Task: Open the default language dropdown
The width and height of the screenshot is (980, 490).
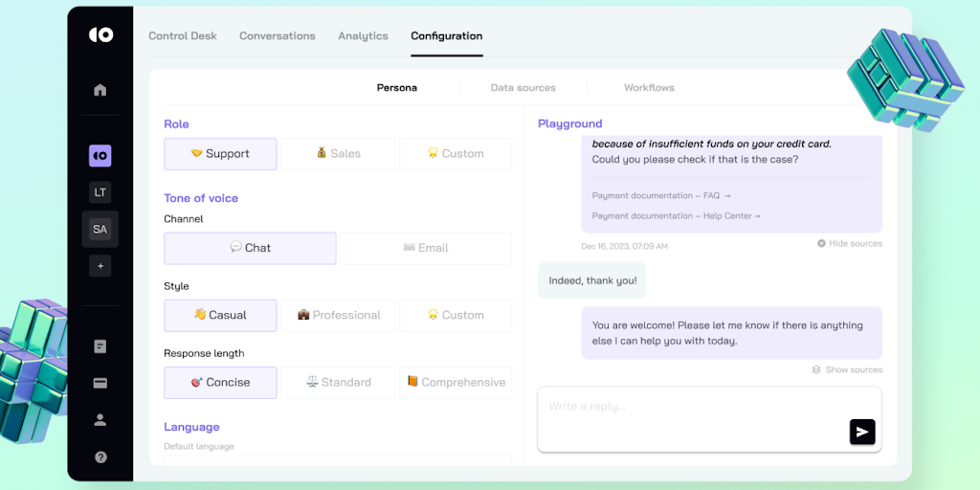Action: [338, 461]
